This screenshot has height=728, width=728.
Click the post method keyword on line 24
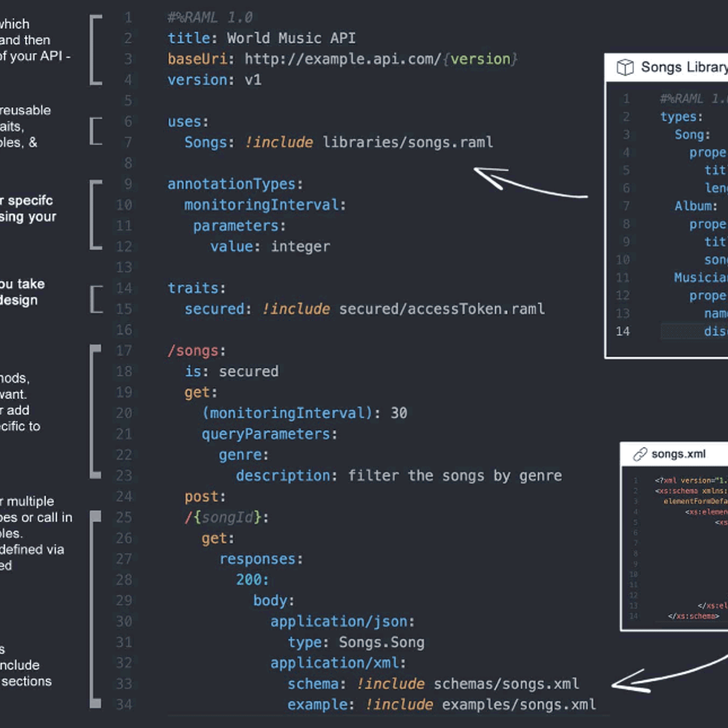tap(204, 497)
